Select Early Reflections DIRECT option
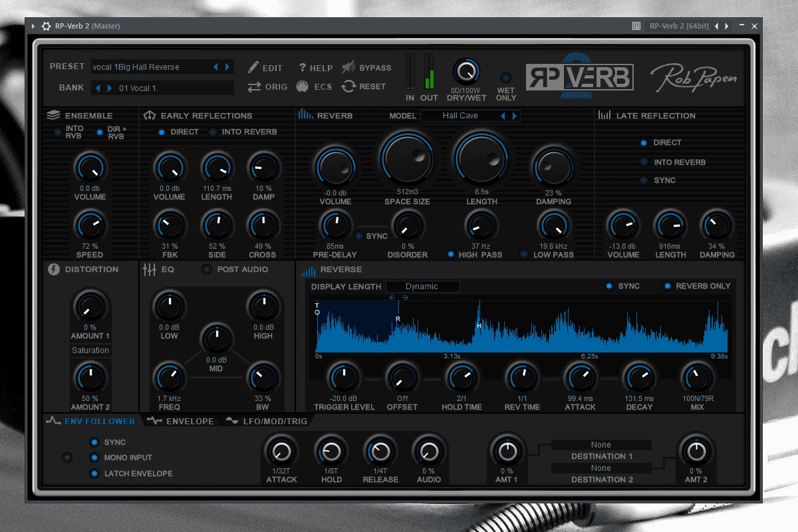The height and width of the screenshot is (532, 798). (162, 132)
